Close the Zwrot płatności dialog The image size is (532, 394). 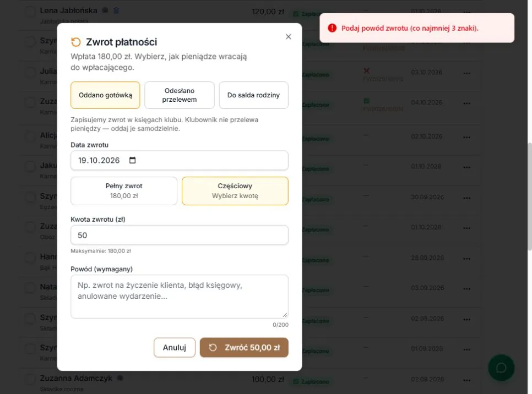coord(289,37)
